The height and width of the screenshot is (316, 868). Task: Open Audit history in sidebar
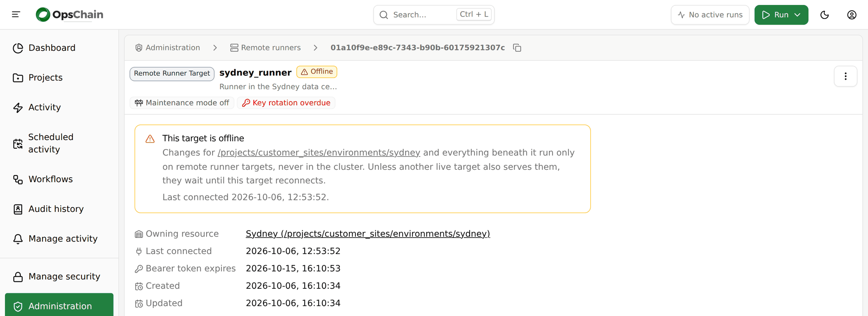point(59,209)
